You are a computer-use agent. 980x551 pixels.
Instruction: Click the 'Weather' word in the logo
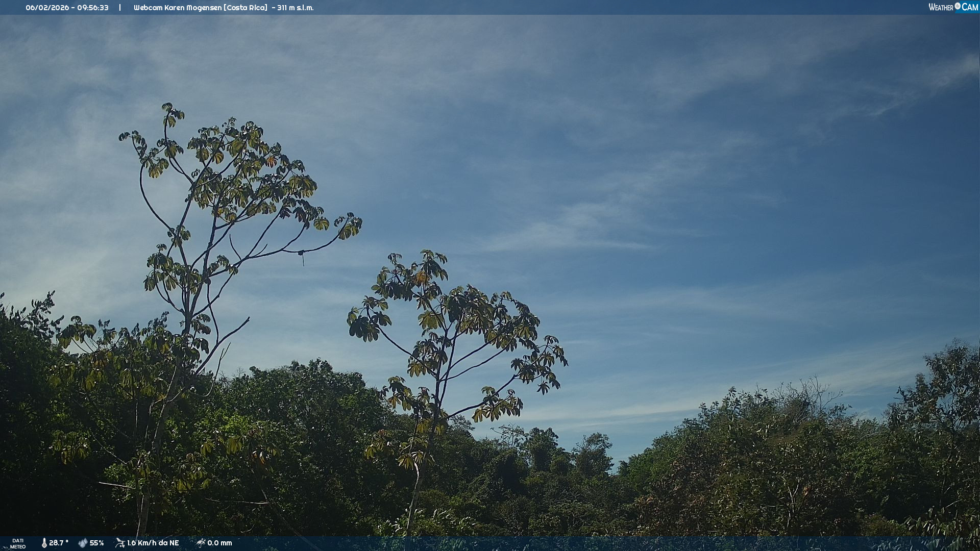[941, 7]
